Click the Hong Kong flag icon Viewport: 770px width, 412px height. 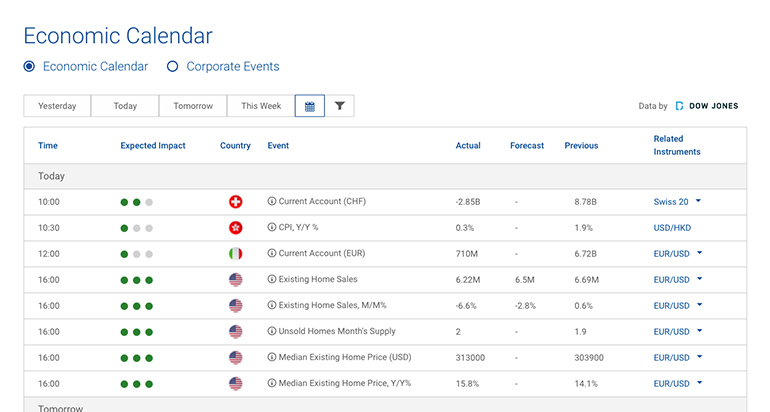tap(236, 228)
